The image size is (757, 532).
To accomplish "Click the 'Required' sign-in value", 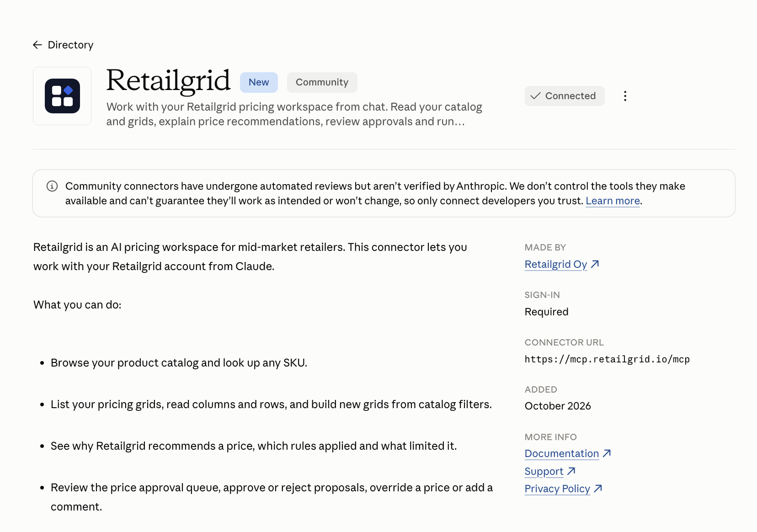I will (x=547, y=312).
